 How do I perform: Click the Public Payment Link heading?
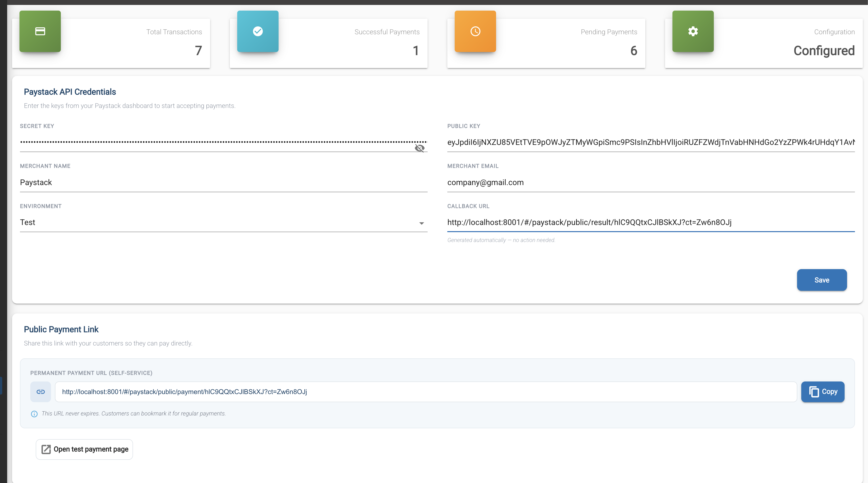pos(61,329)
